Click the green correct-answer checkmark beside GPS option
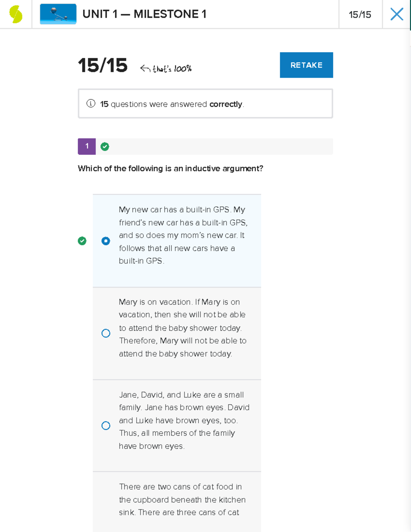This screenshot has width=411, height=532. point(82,241)
